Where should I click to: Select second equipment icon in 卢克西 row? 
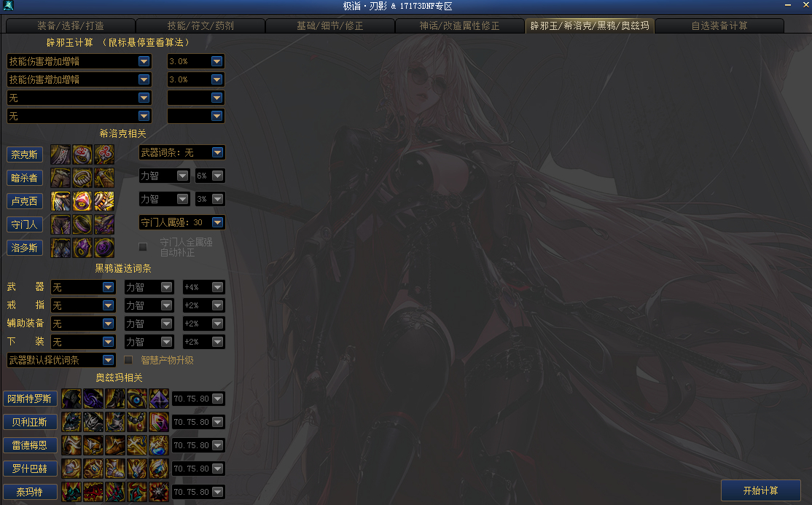(82, 201)
